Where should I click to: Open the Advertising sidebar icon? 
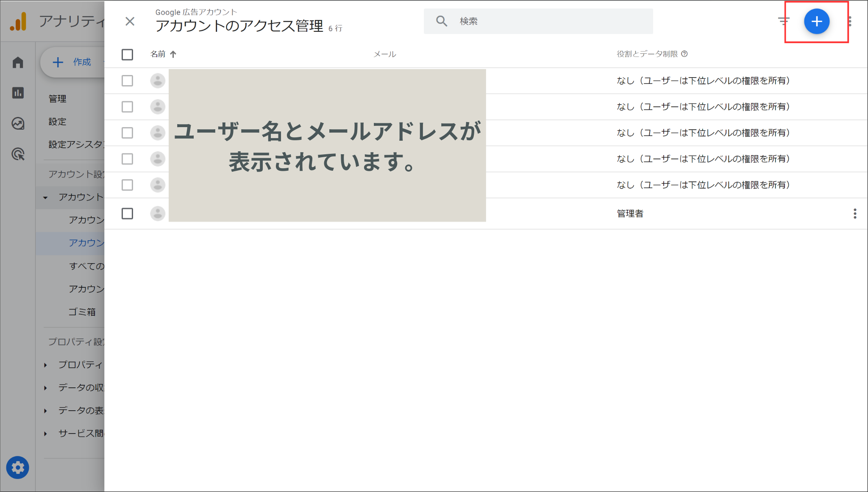tap(18, 154)
